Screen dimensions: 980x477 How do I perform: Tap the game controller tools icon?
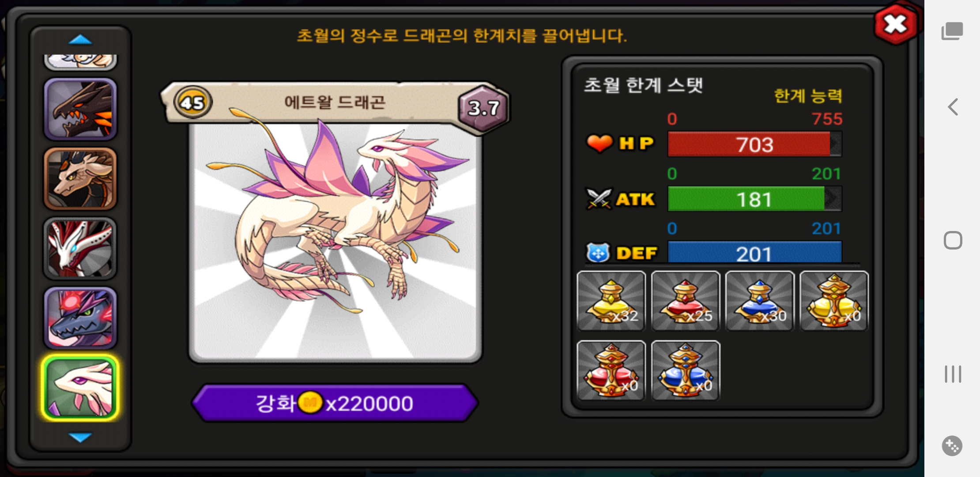[x=952, y=446]
